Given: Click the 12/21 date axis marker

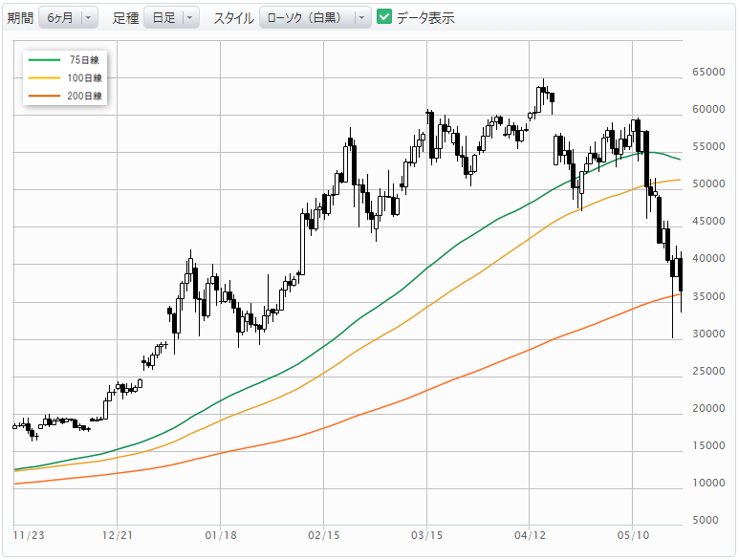Looking at the screenshot, I should tap(118, 535).
